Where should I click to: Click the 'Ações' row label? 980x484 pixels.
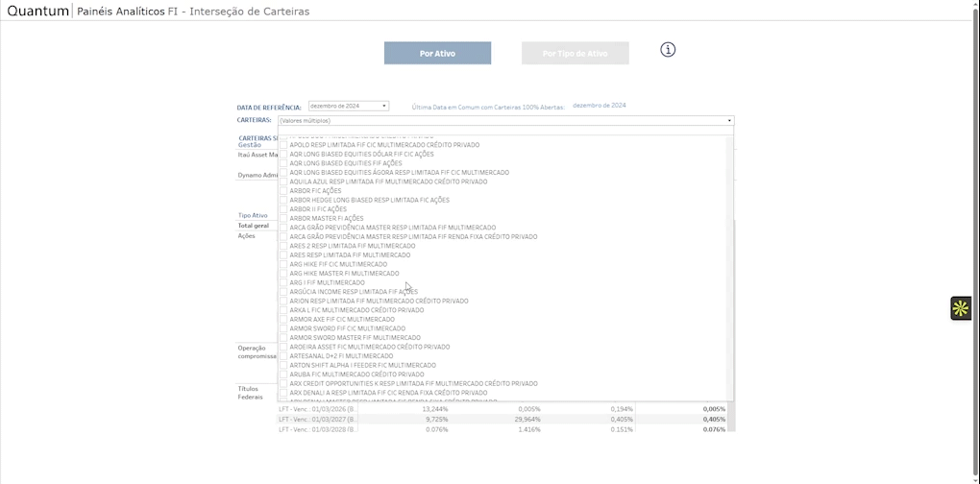click(x=246, y=236)
